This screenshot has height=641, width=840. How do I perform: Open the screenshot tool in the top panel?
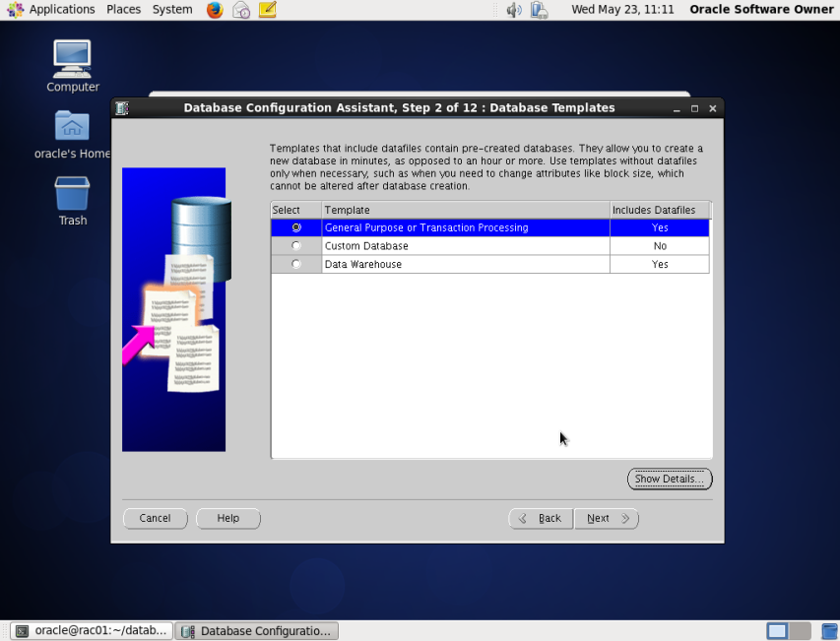(x=240, y=11)
